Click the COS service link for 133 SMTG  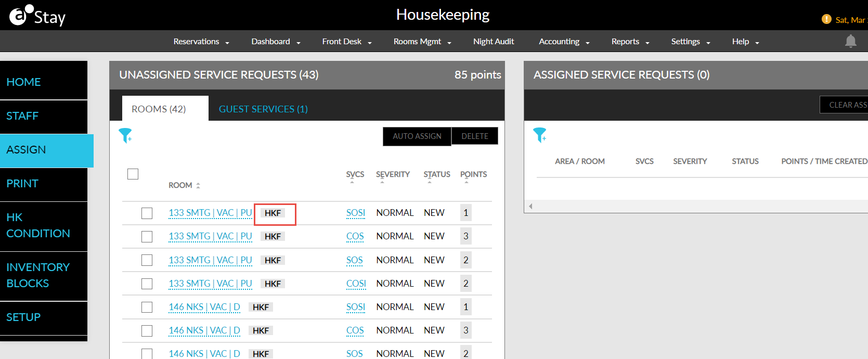pyautogui.click(x=355, y=236)
